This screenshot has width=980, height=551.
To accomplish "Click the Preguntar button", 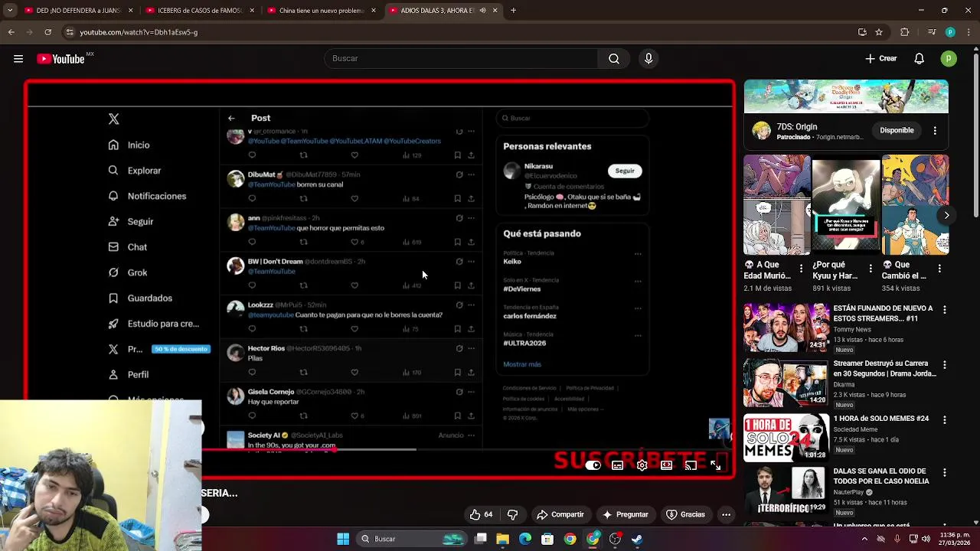I will click(x=625, y=514).
